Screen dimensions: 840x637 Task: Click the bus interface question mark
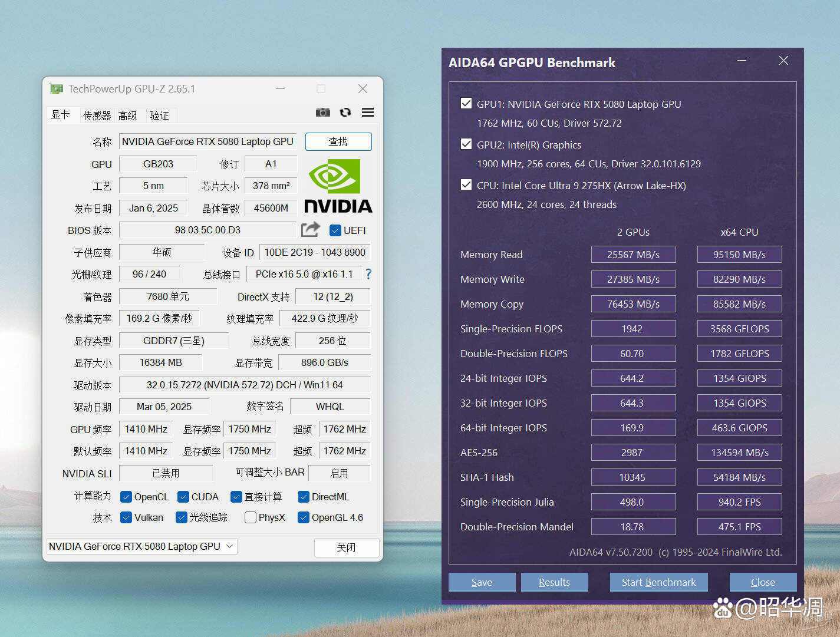pos(368,274)
